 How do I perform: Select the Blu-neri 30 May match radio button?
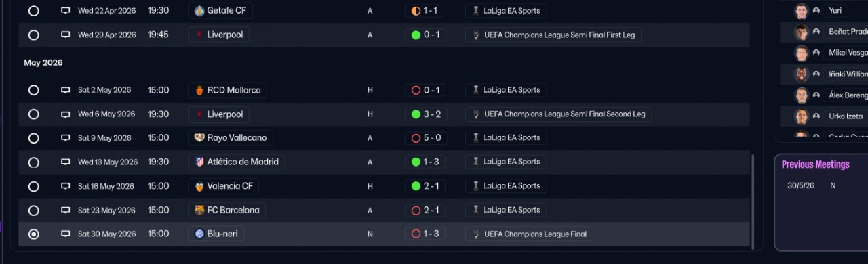pyautogui.click(x=33, y=234)
